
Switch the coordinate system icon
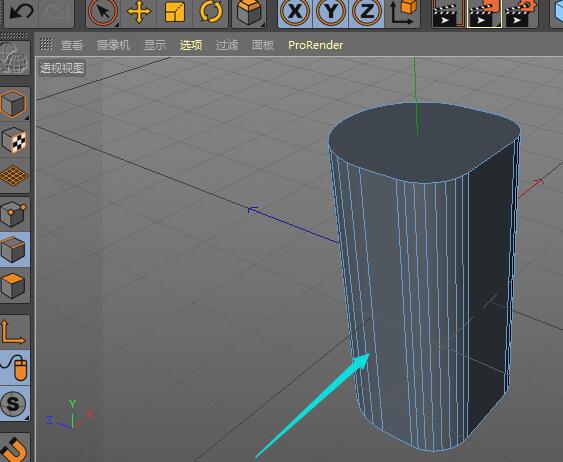[403, 12]
